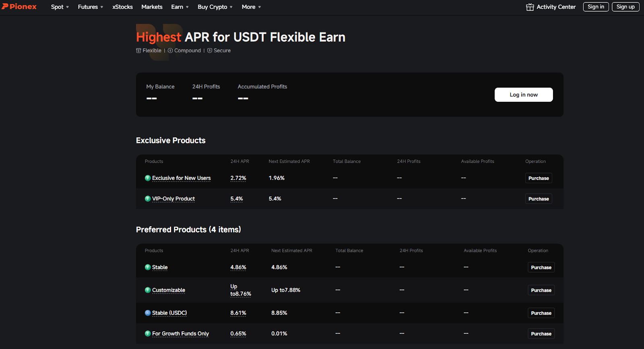Open the Earn dropdown
This screenshot has width=644, height=349.
click(x=180, y=7)
